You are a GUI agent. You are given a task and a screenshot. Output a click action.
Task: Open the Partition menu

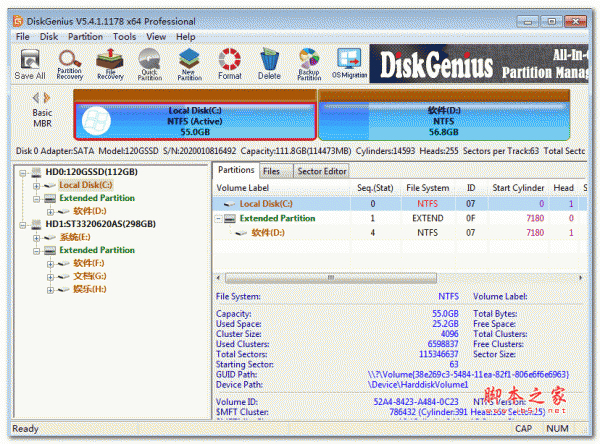(85, 36)
